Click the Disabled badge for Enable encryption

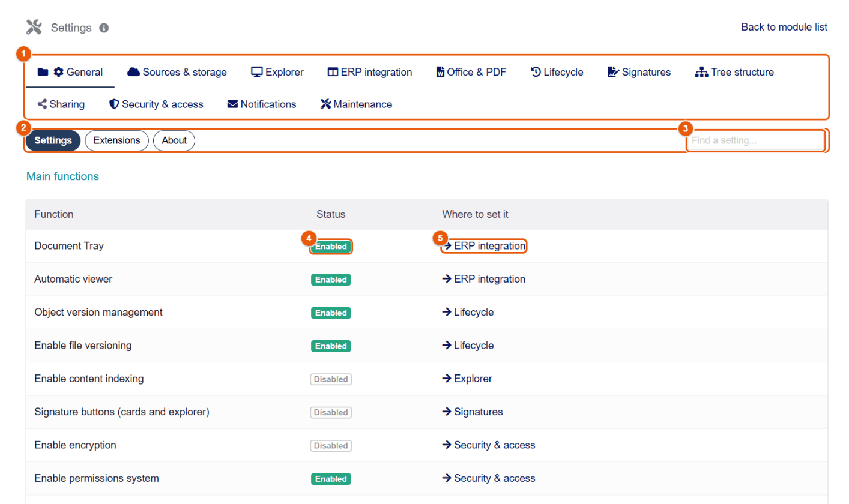pyautogui.click(x=331, y=446)
